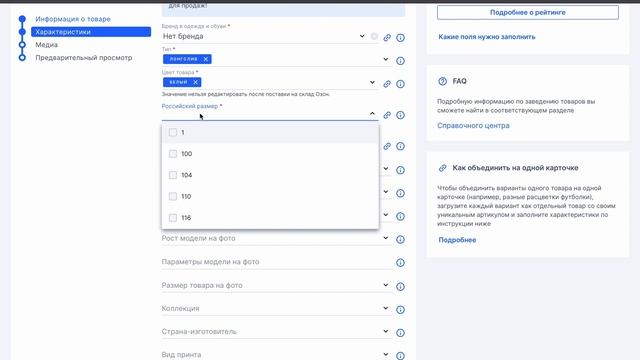The width and height of the screenshot is (640, 360).
Task: Open link icon in the Бренд row
Action: click(x=387, y=38)
